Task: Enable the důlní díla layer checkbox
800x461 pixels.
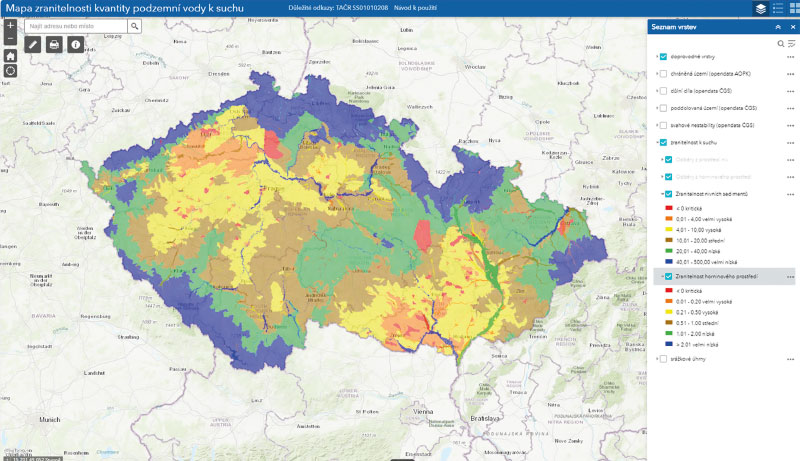Action: tap(663, 91)
